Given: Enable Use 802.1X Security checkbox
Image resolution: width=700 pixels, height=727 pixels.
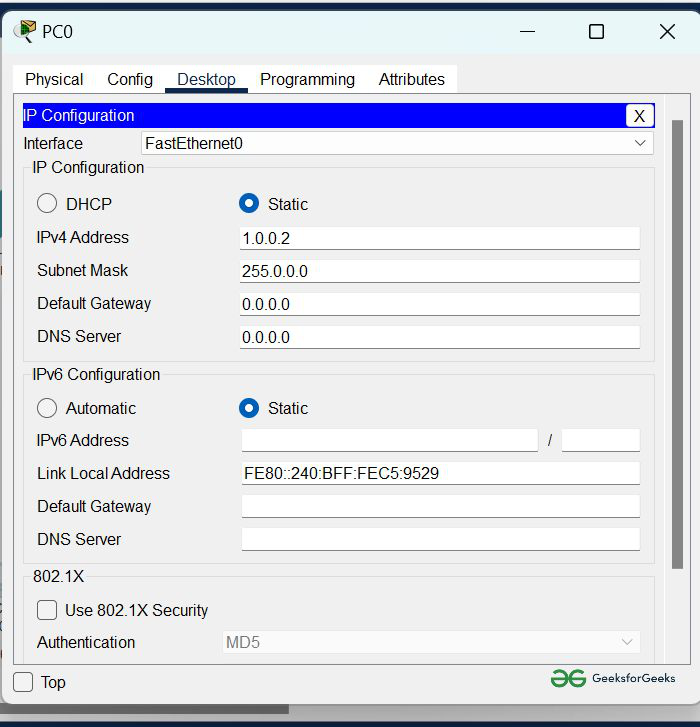Looking at the screenshot, I should point(47,610).
